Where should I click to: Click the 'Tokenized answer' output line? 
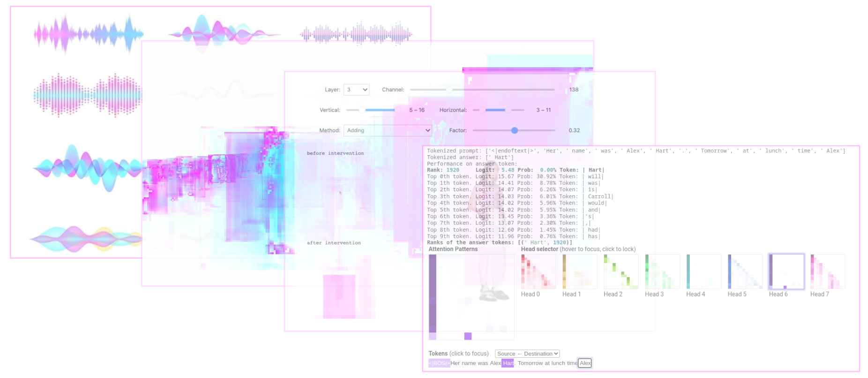coord(470,157)
